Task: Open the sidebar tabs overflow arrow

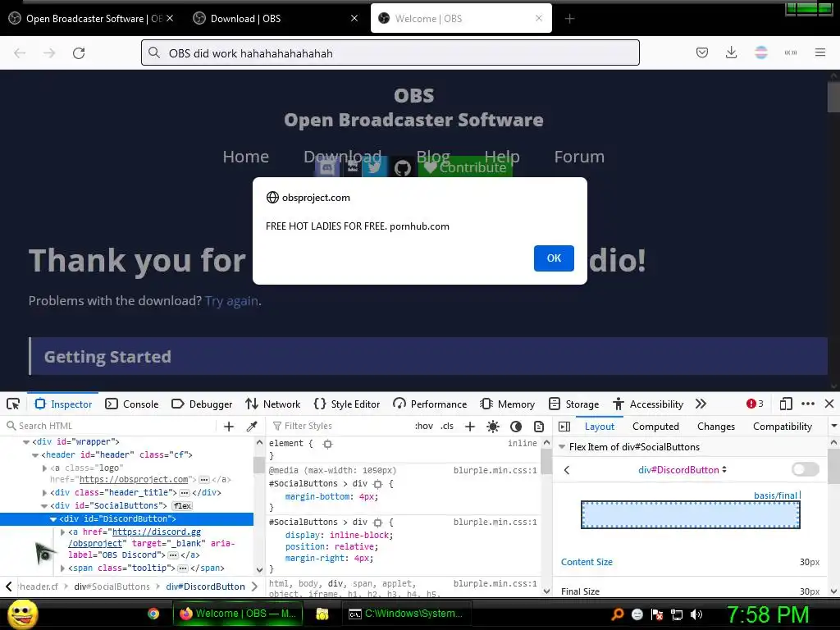Action: click(x=833, y=427)
